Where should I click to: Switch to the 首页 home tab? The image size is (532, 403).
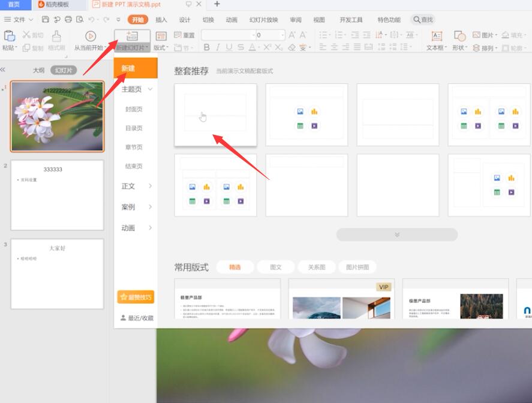(x=14, y=4)
